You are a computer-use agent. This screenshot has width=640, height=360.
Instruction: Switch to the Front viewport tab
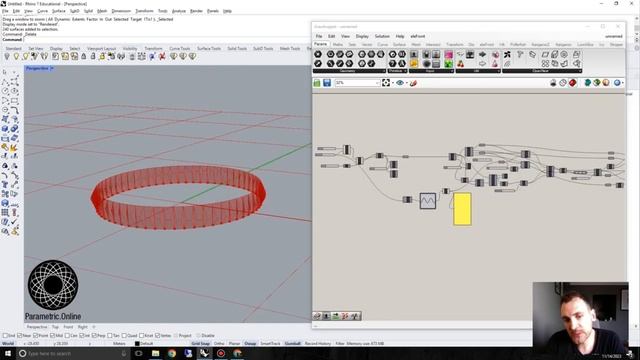[68, 327]
